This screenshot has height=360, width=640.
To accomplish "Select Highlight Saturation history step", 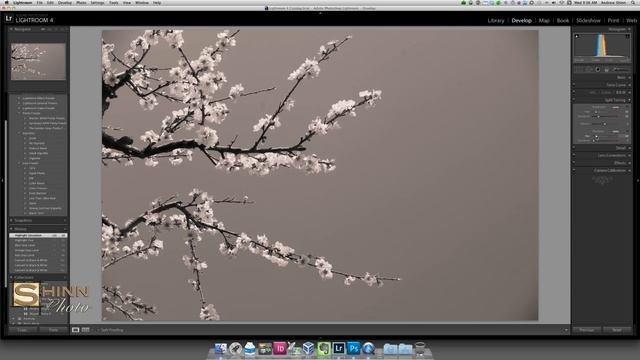I will (38, 236).
